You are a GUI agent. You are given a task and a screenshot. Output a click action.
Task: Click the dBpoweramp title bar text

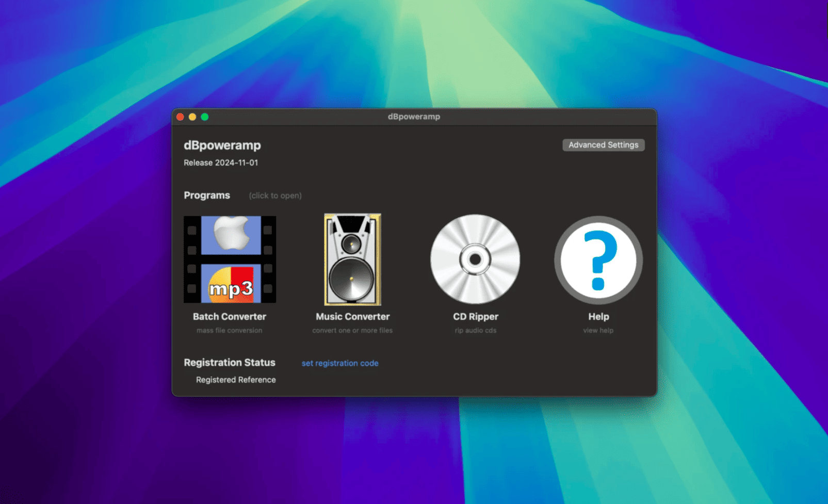point(414,117)
